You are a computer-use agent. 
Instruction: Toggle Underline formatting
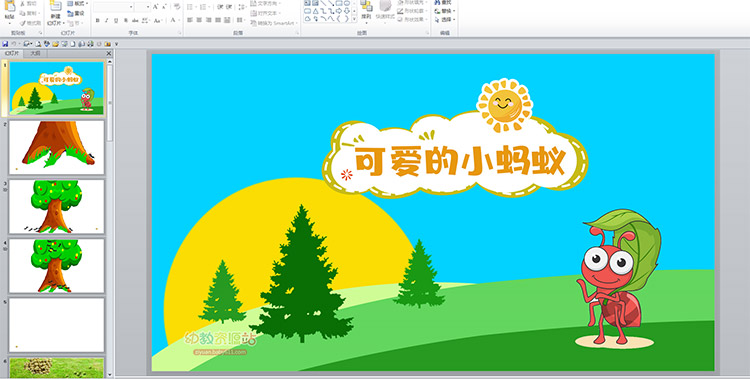[116, 21]
